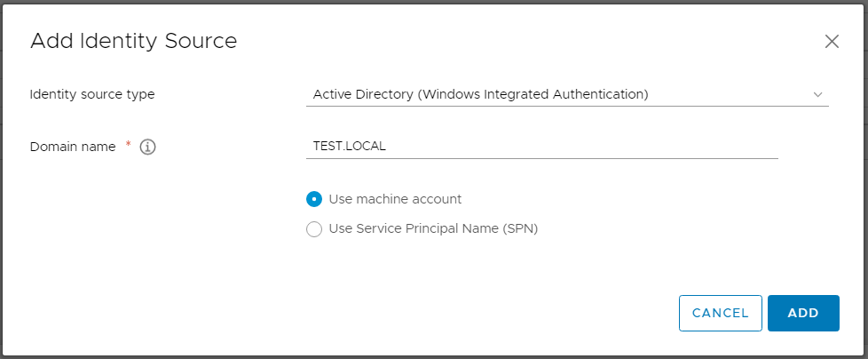The height and width of the screenshot is (359, 868).
Task: Click the TEST.LOCAL text in the field
Action: click(x=350, y=147)
